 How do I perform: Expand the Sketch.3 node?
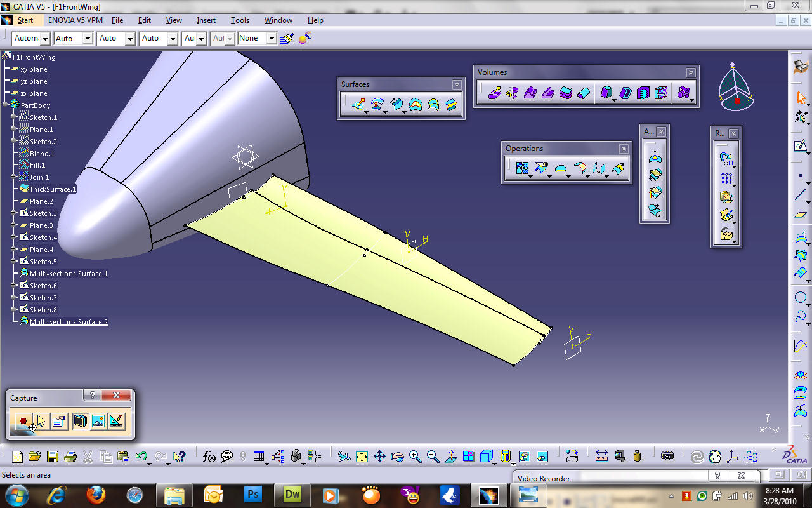point(13,213)
